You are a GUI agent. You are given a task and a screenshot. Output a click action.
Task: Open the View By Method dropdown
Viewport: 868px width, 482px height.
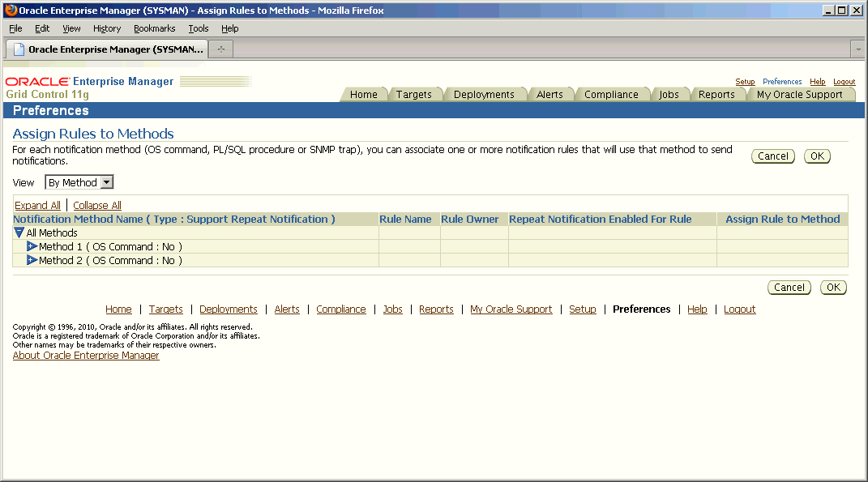79,182
